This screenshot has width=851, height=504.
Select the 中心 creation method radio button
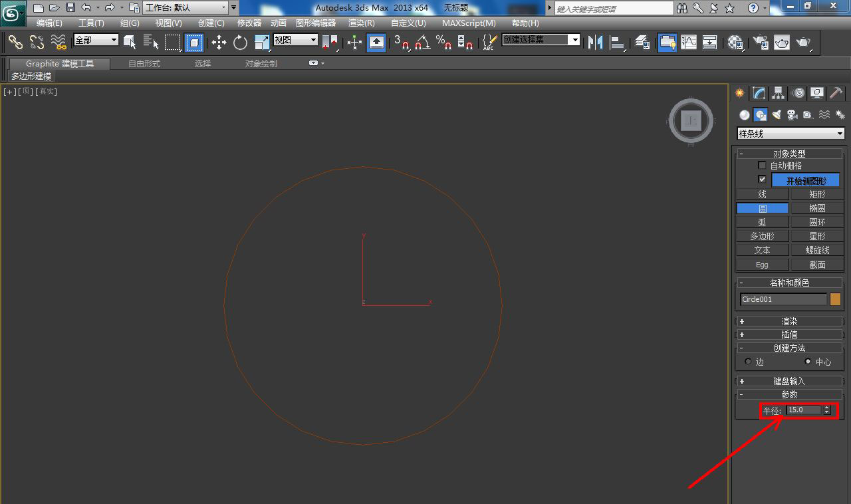(808, 362)
